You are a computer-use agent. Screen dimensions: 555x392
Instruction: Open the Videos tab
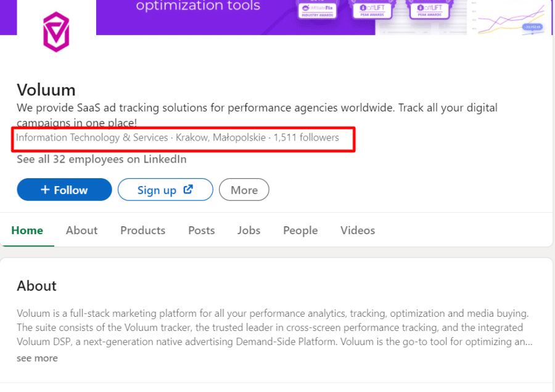tap(358, 231)
